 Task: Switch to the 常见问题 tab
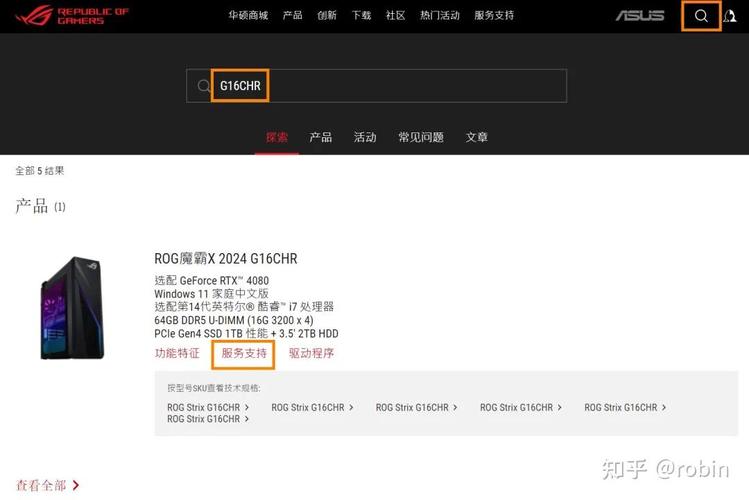point(421,138)
